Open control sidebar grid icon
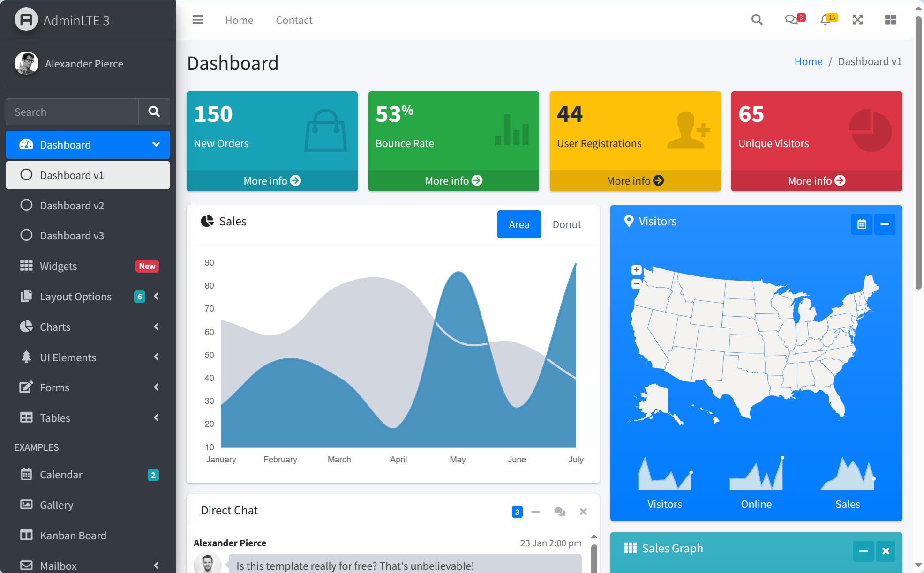 tap(890, 20)
